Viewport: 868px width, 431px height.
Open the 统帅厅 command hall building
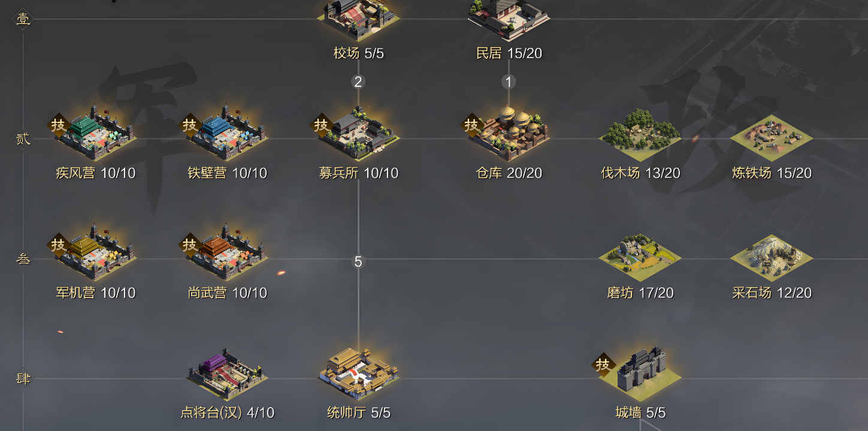[358, 373]
